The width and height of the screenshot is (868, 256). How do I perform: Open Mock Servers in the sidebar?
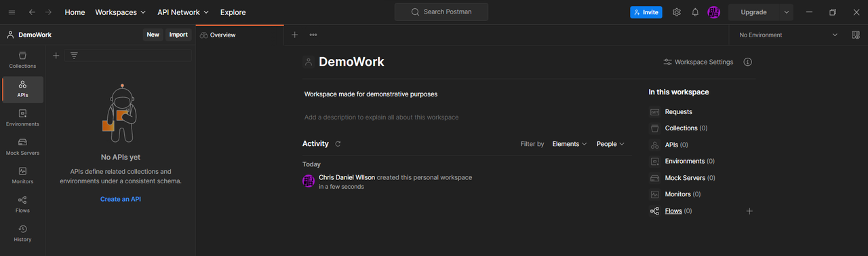(x=22, y=147)
